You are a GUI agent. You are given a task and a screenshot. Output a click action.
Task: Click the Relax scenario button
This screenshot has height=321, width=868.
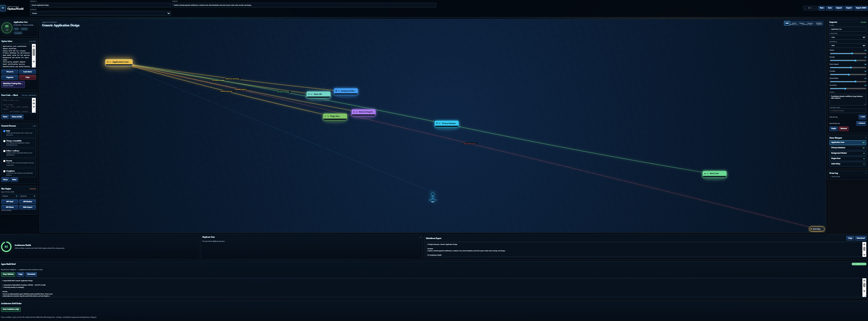point(14,180)
